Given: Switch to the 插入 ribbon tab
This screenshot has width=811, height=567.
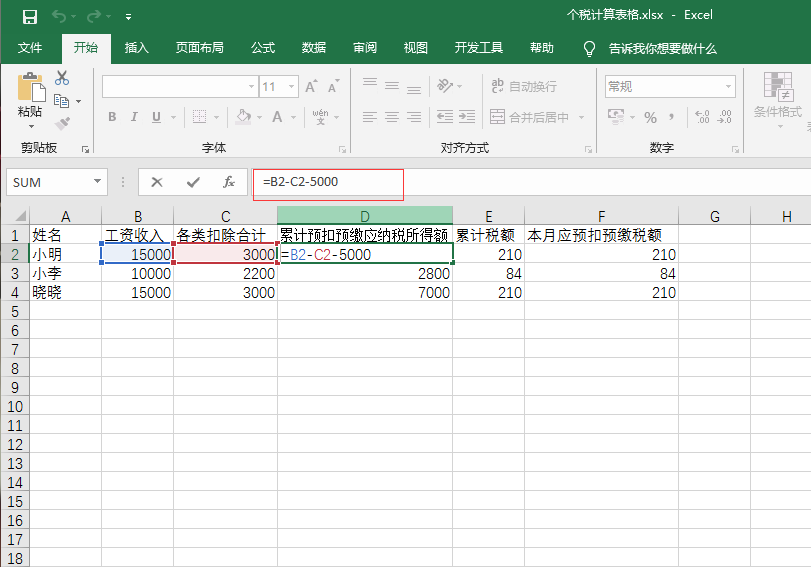Looking at the screenshot, I should click(137, 48).
